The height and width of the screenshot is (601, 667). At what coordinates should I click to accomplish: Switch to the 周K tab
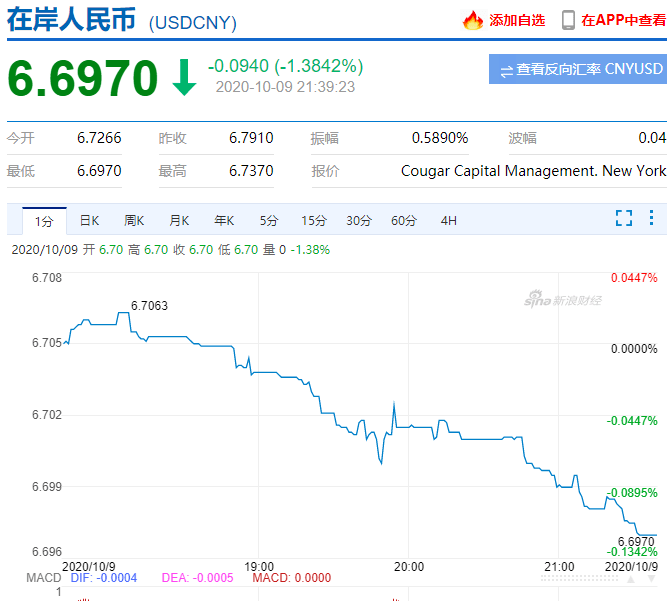tap(134, 221)
